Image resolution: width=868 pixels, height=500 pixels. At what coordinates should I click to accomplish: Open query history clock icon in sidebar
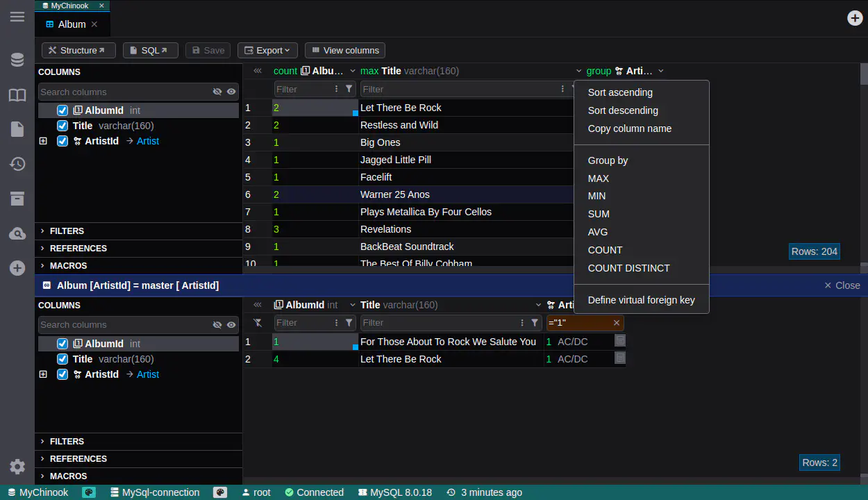[x=17, y=164]
